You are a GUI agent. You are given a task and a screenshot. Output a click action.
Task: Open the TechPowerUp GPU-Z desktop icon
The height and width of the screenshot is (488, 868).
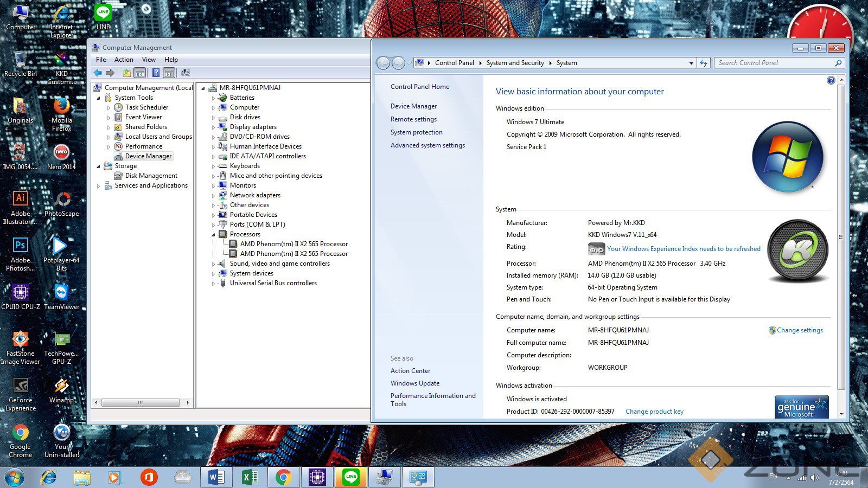pos(61,340)
